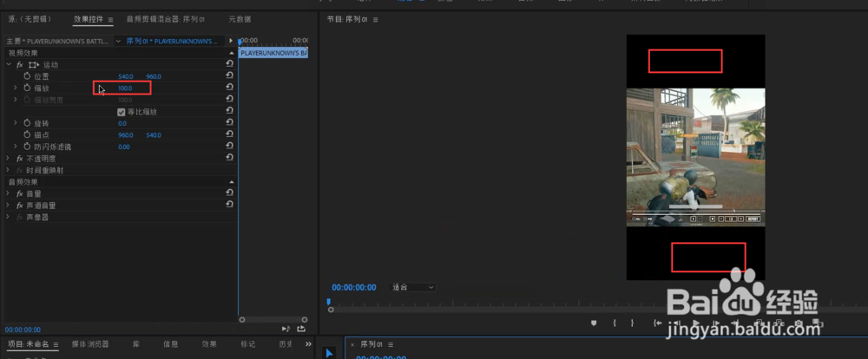Switch to the 元数据 tab

(240, 19)
